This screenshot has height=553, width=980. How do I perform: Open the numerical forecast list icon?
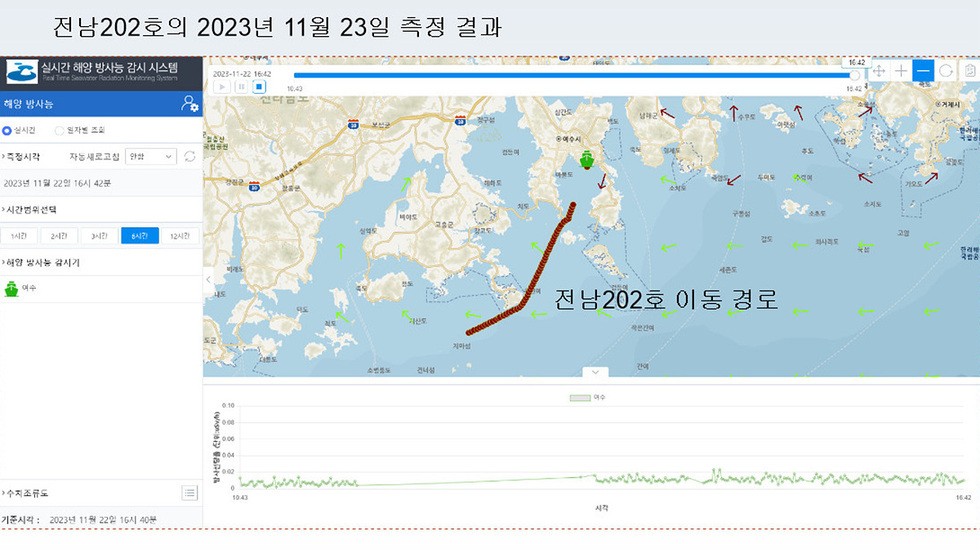[189, 492]
